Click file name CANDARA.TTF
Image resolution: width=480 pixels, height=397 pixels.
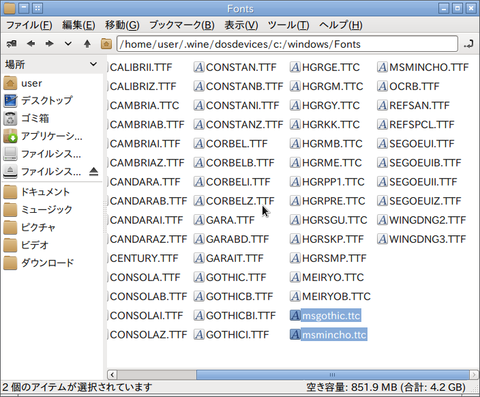(145, 182)
